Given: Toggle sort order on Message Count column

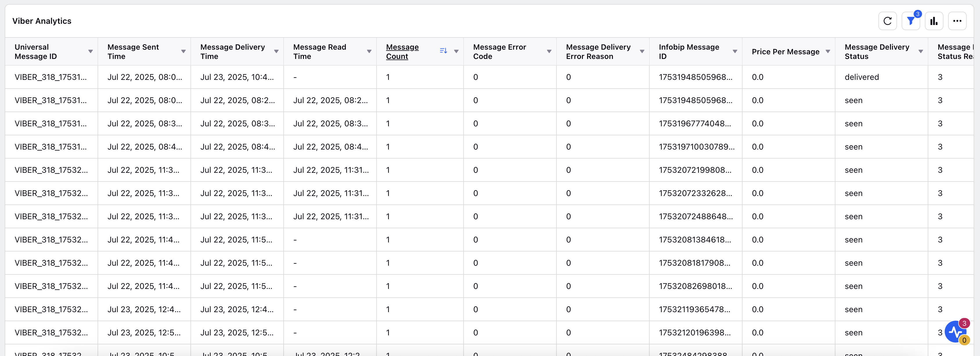Looking at the screenshot, I should tap(443, 51).
